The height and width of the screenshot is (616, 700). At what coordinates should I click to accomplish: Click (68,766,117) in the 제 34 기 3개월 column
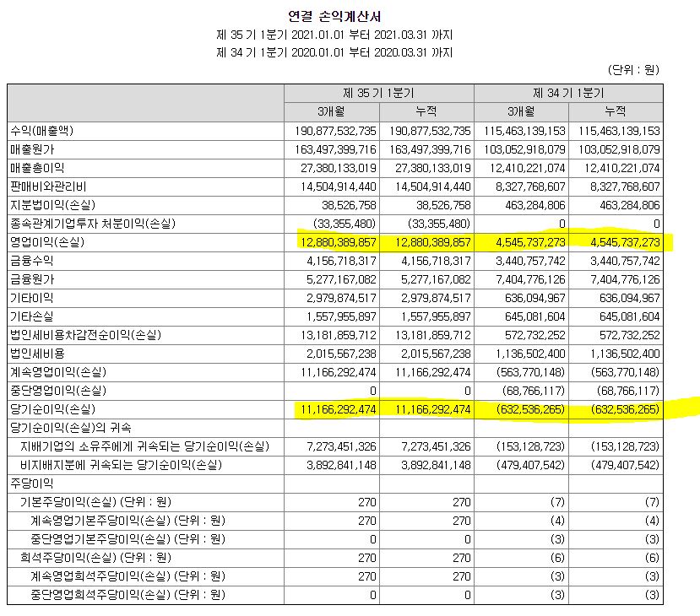[534, 392]
